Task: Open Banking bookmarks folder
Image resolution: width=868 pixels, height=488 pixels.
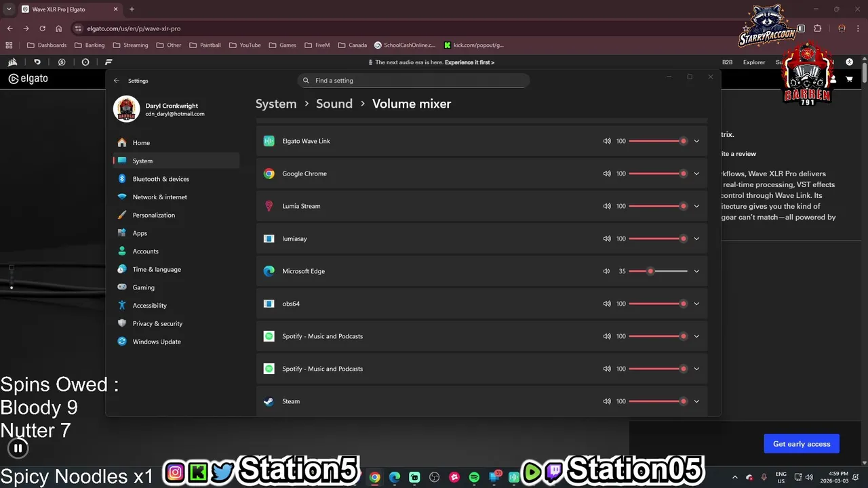Action: pyautogui.click(x=90, y=45)
